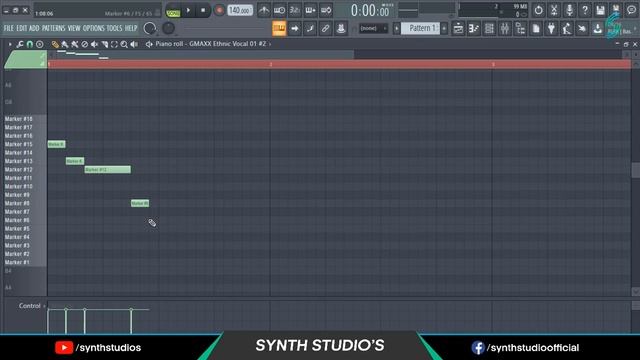Open the HELP menu
The image size is (640, 360).
131,28
